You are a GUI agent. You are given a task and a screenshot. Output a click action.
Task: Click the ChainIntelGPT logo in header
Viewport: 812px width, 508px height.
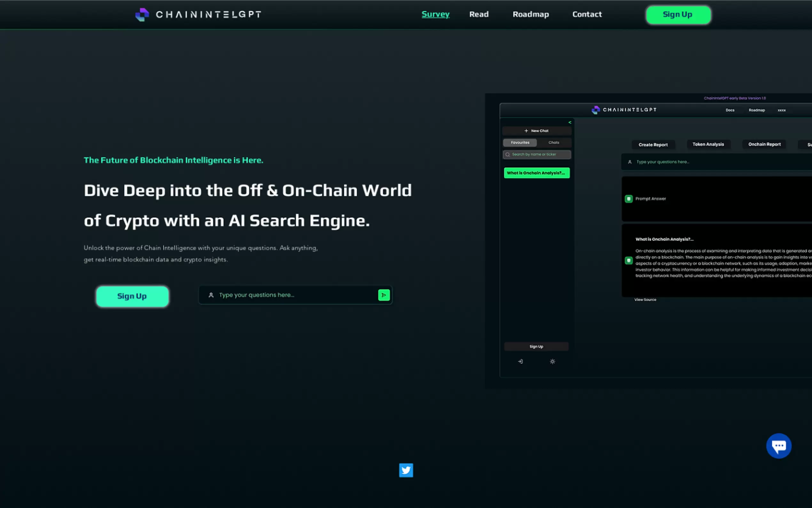pos(198,14)
